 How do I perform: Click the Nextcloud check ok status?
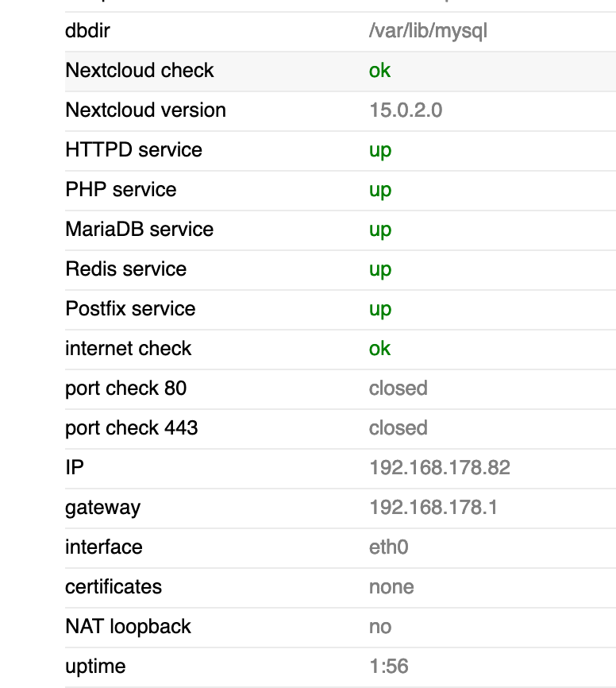(x=379, y=71)
